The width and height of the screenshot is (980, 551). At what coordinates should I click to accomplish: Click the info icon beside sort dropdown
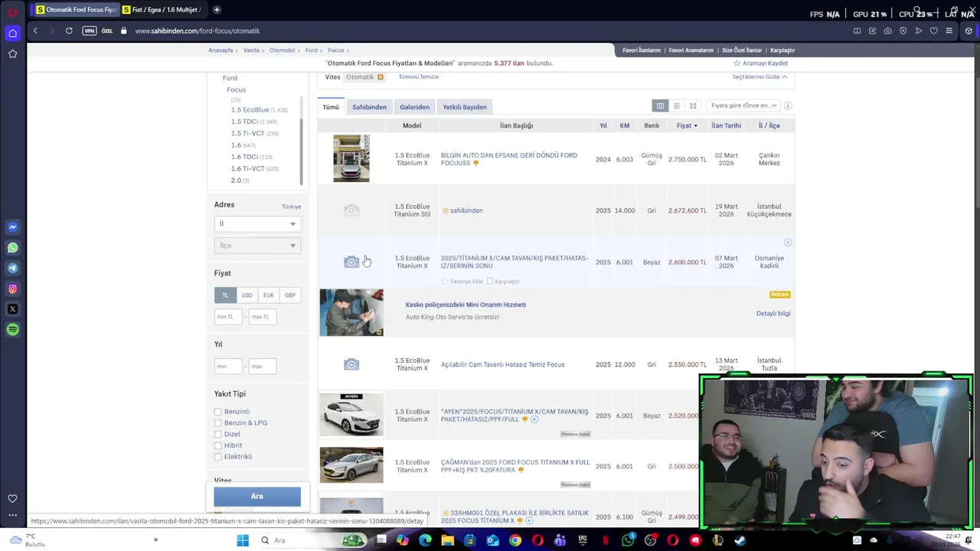788,106
